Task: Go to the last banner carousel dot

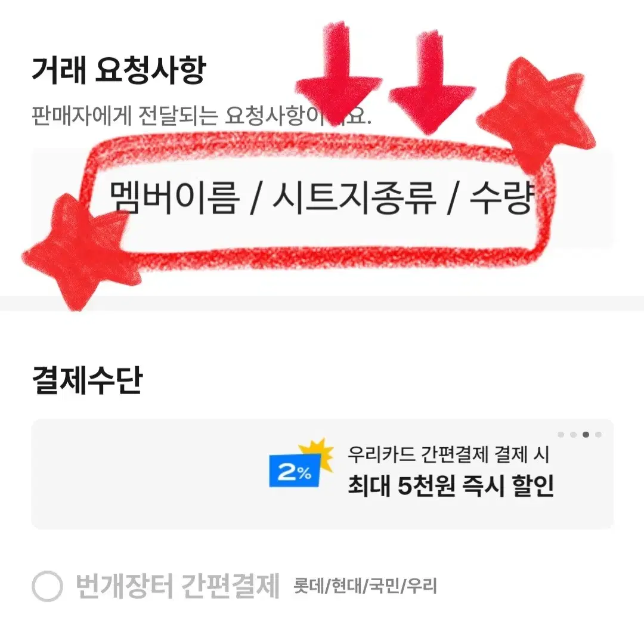Action: [599, 435]
